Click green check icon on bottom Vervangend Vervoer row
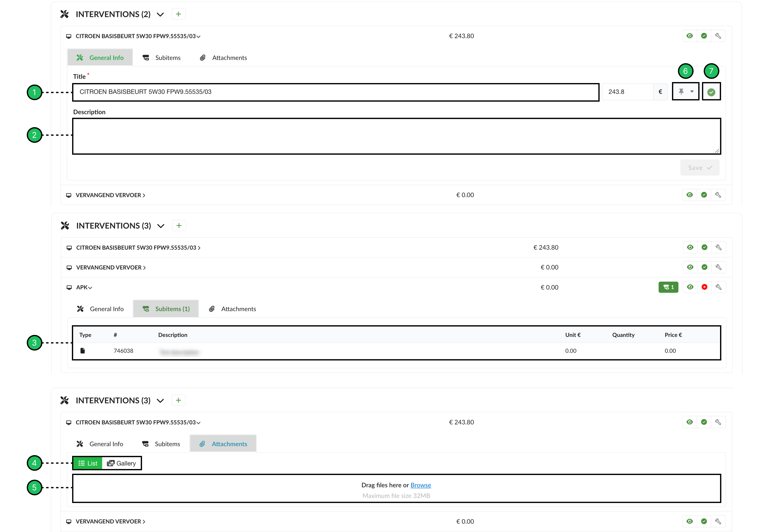 704,521
